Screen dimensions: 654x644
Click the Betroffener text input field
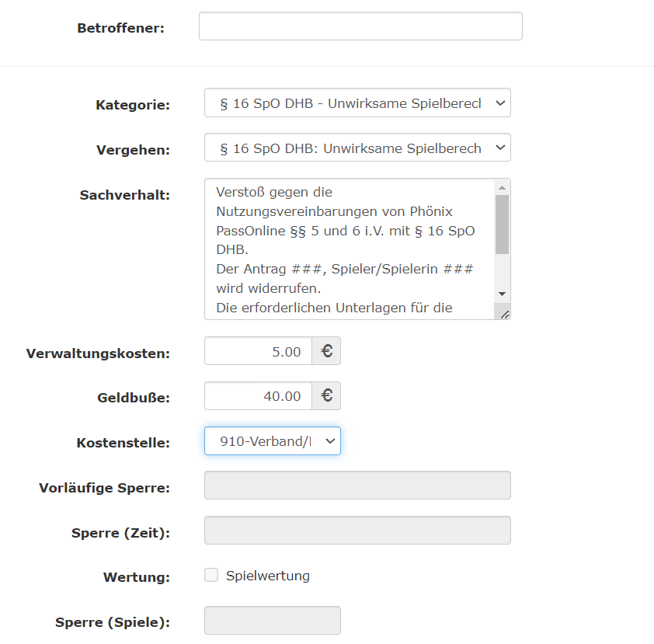coord(360,26)
